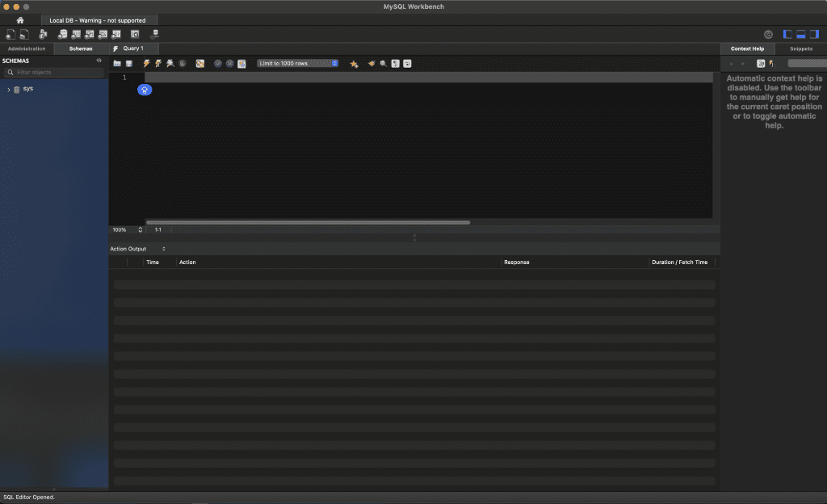Create a new view
The height and width of the screenshot is (504, 827).
(x=89, y=34)
